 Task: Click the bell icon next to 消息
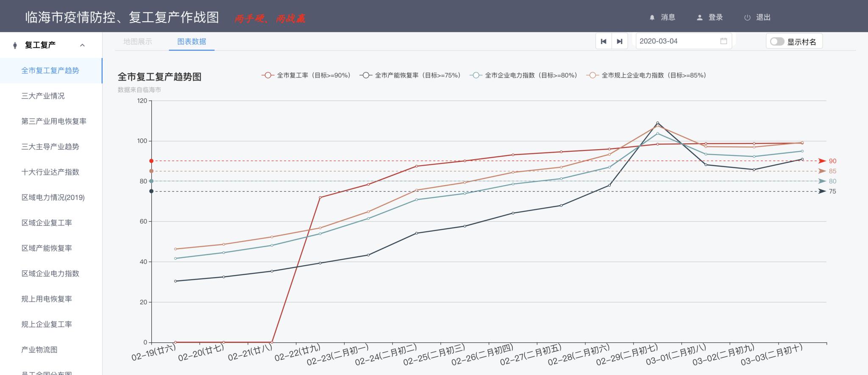click(x=652, y=18)
